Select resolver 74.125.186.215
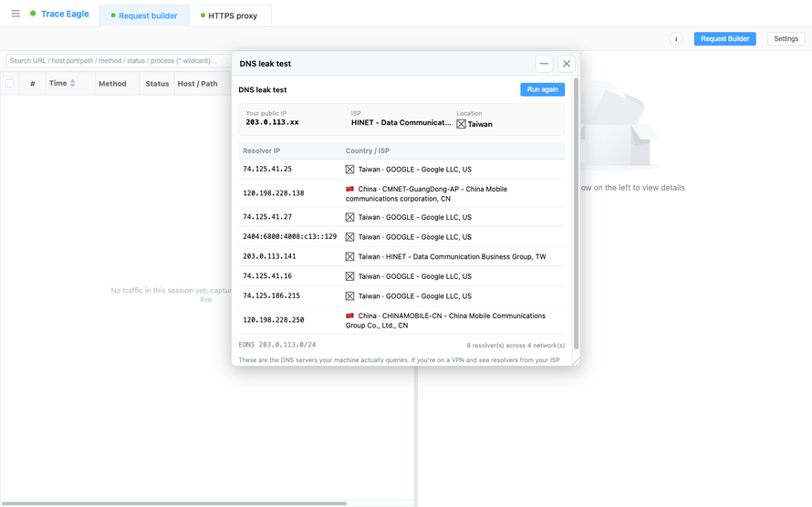 (271, 295)
